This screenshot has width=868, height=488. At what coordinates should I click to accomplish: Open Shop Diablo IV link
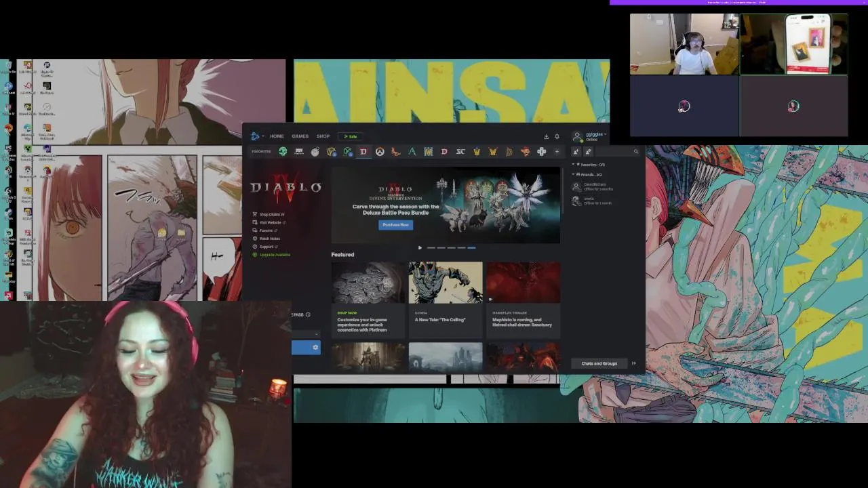click(x=269, y=214)
